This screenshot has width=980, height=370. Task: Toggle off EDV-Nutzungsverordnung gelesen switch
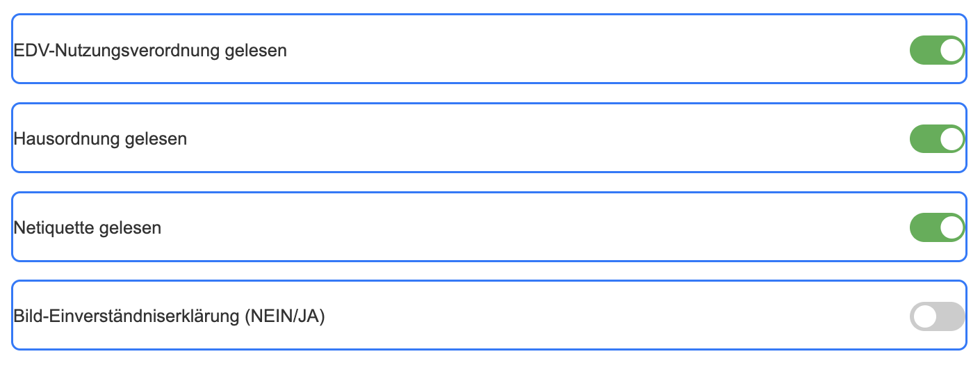click(937, 50)
